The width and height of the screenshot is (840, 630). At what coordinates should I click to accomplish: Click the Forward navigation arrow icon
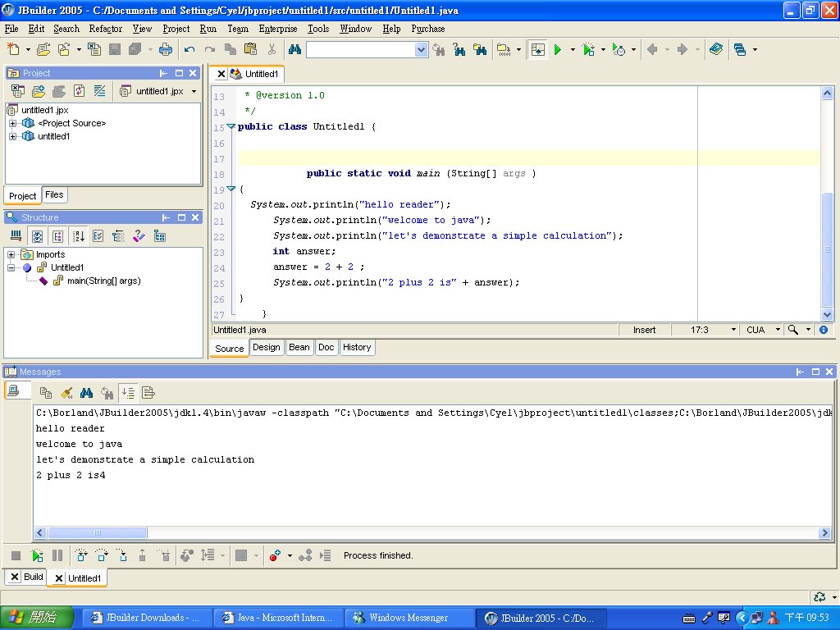pyautogui.click(x=682, y=49)
